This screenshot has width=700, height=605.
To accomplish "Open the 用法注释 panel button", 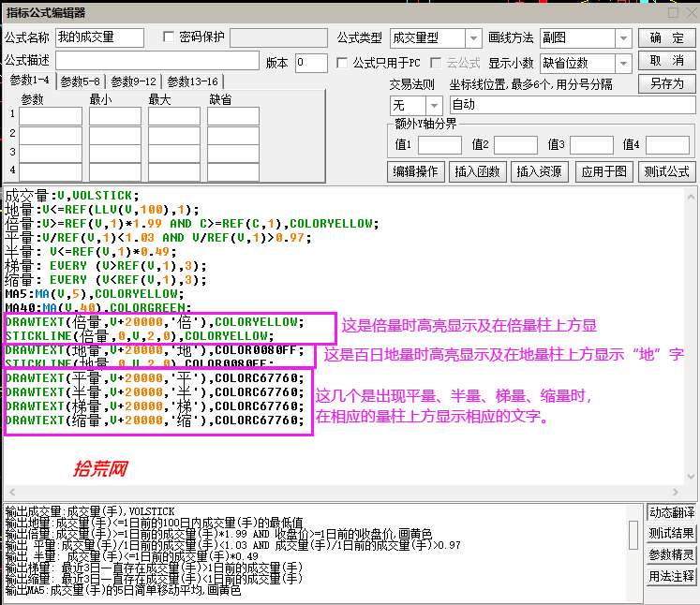I will [x=672, y=576].
